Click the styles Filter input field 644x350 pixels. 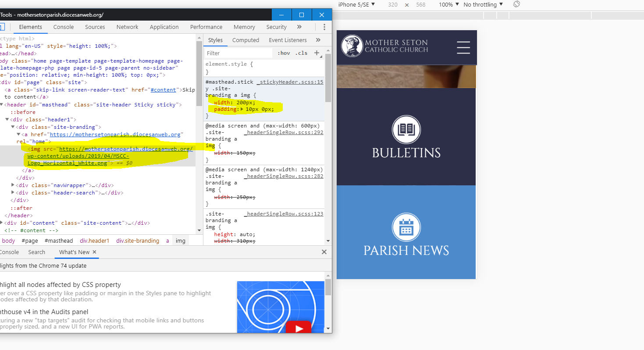[239, 53]
